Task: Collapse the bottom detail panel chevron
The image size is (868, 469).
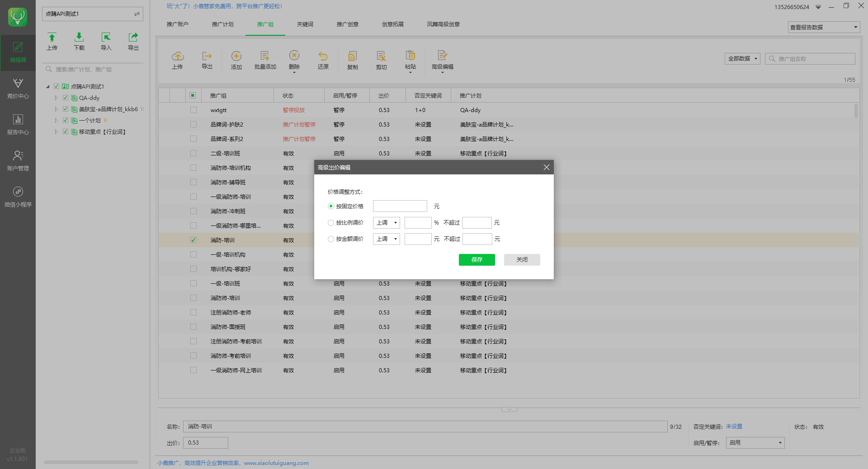Action: (x=509, y=409)
